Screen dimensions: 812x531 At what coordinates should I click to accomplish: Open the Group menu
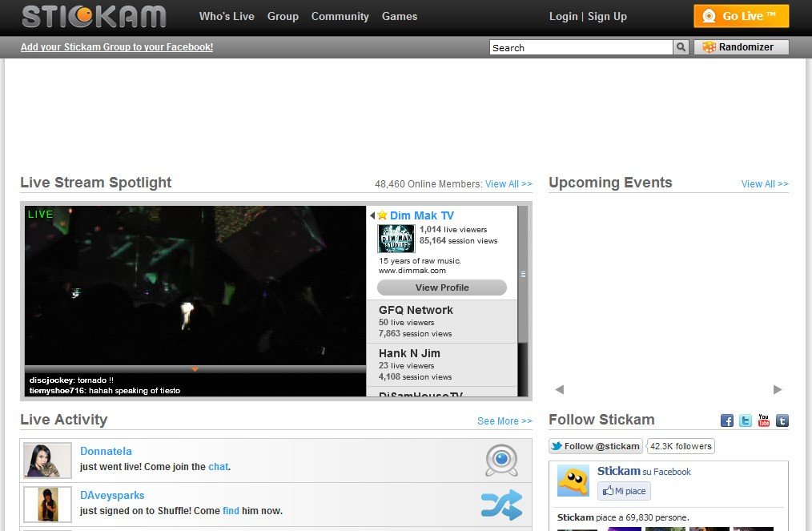click(283, 17)
